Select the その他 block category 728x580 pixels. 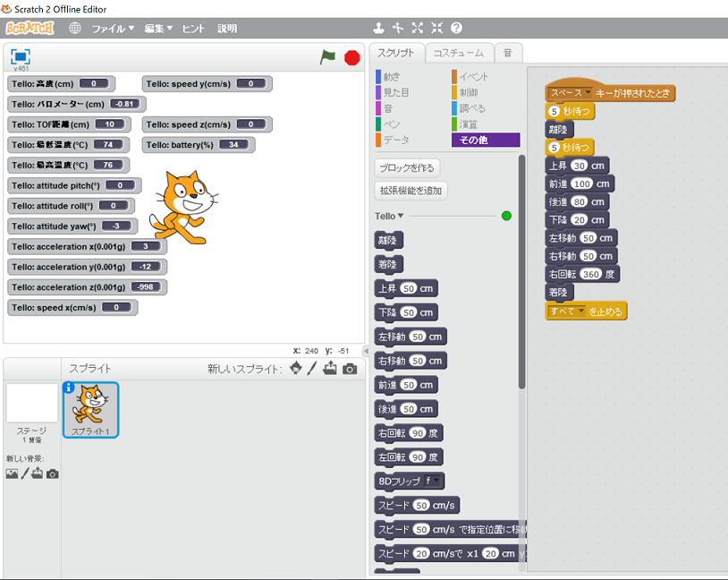click(x=486, y=140)
